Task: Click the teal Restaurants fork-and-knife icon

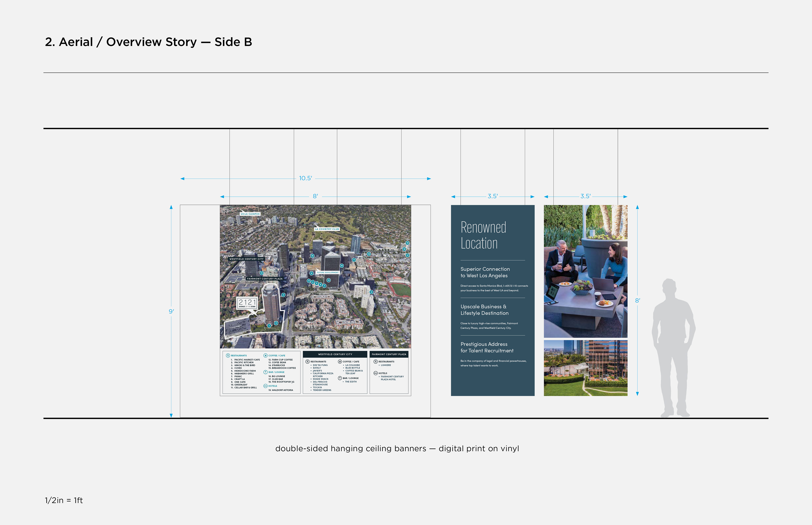Action: click(x=228, y=356)
